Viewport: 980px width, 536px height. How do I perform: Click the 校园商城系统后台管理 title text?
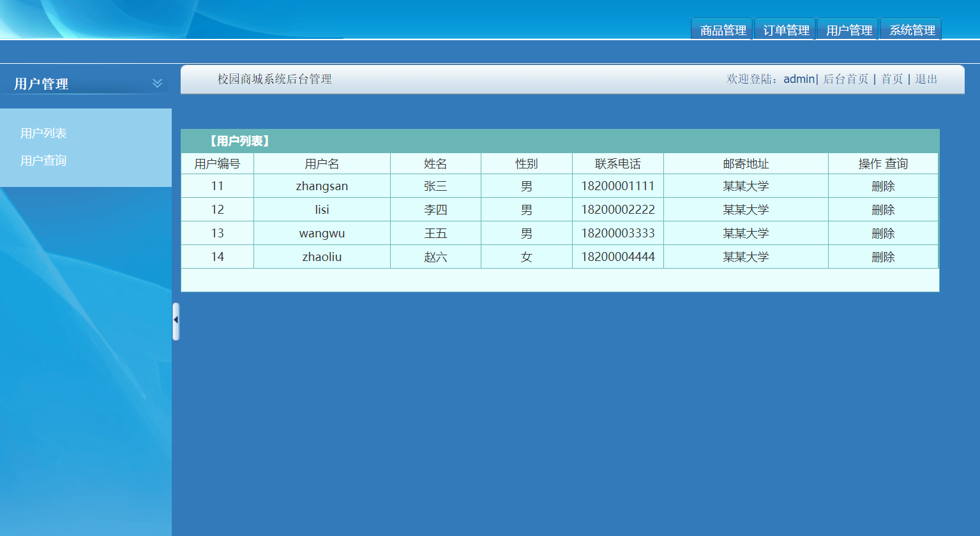pos(275,79)
